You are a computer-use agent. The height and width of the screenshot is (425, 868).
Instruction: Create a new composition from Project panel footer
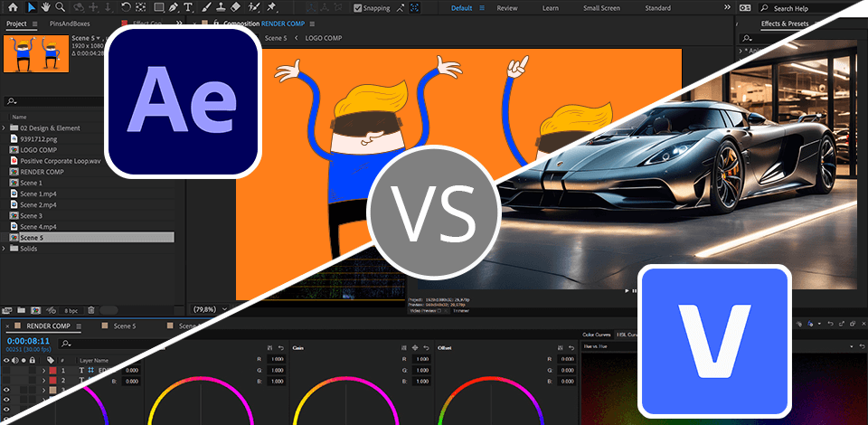tap(36, 310)
